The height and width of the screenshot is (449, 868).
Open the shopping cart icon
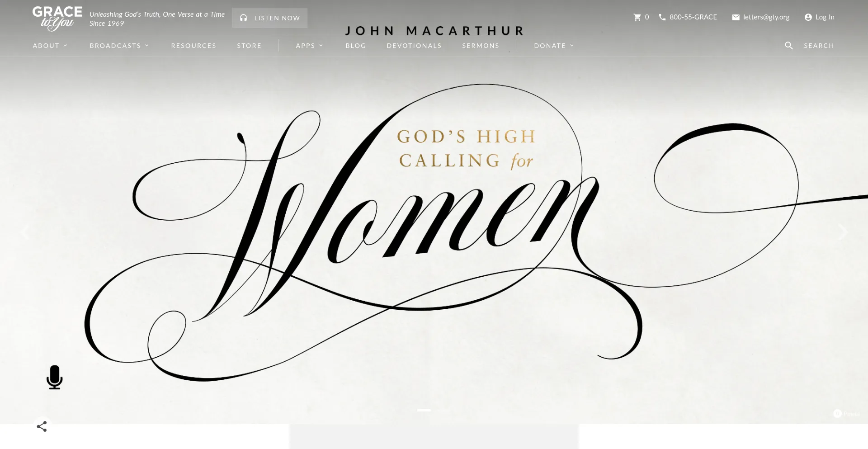tap(637, 17)
